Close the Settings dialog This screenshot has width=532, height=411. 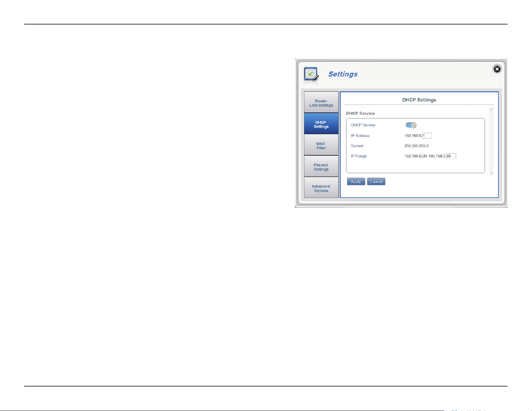[497, 69]
